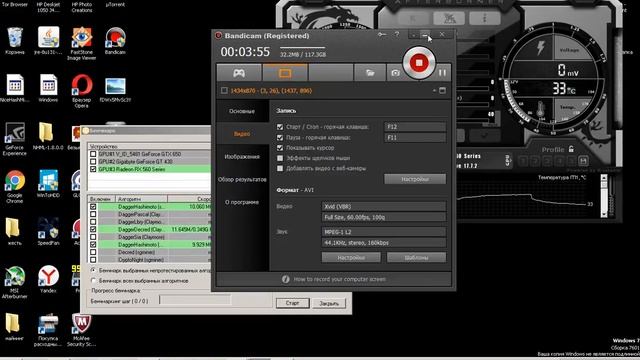Take a screenshot with the camera icon
Viewport: 640px width, 360px height.
tap(395, 73)
